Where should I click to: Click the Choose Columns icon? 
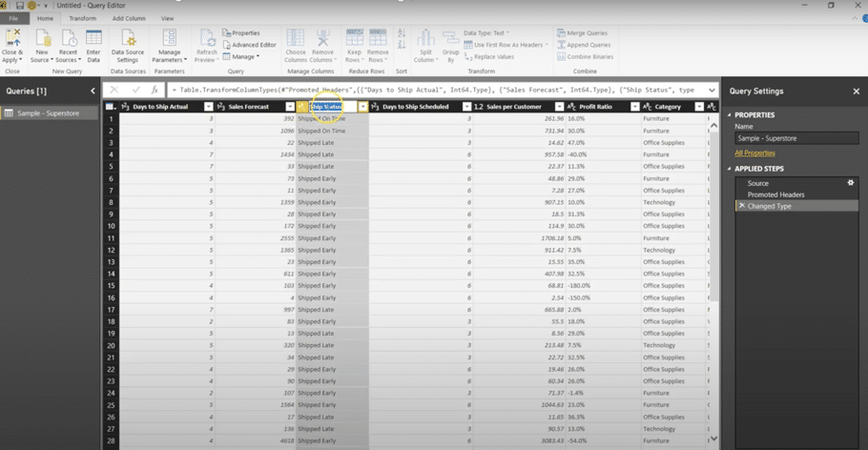tap(295, 39)
